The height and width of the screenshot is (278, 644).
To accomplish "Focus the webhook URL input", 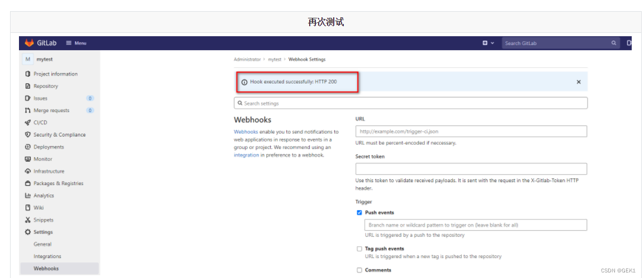I will tap(471, 131).
